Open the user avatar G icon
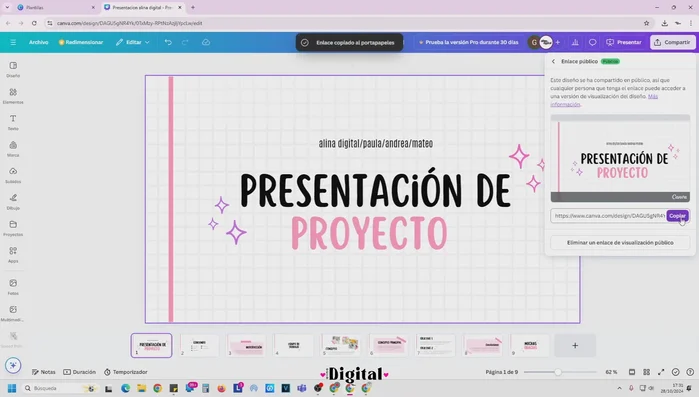 (x=534, y=42)
